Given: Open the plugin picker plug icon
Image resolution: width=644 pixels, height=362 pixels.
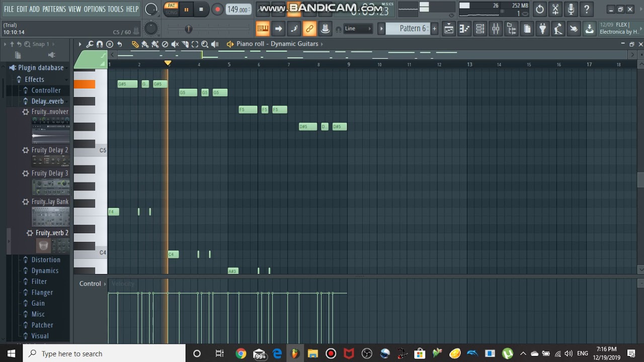Looking at the screenshot, I should (542, 29).
